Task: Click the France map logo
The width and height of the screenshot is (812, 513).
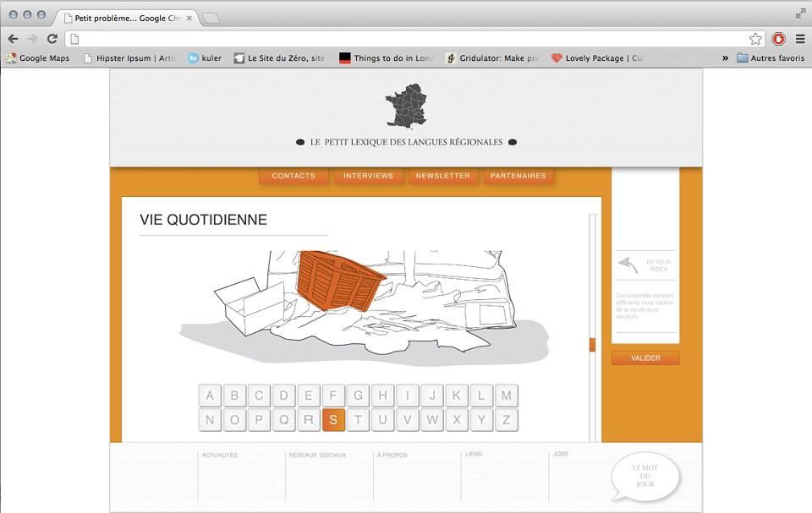Action: click(x=407, y=106)
